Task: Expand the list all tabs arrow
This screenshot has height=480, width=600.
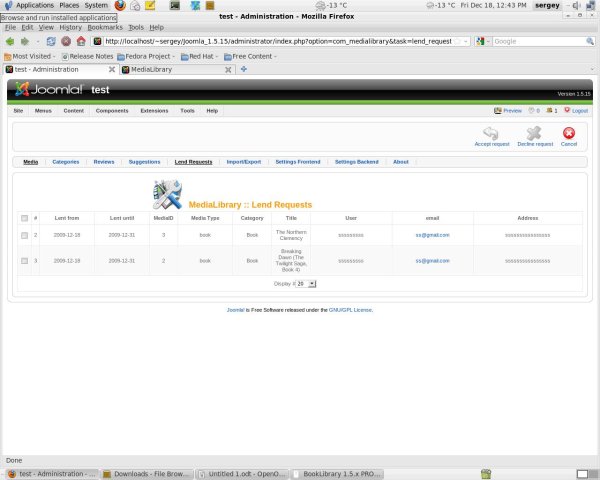Action: coord(592,69)
